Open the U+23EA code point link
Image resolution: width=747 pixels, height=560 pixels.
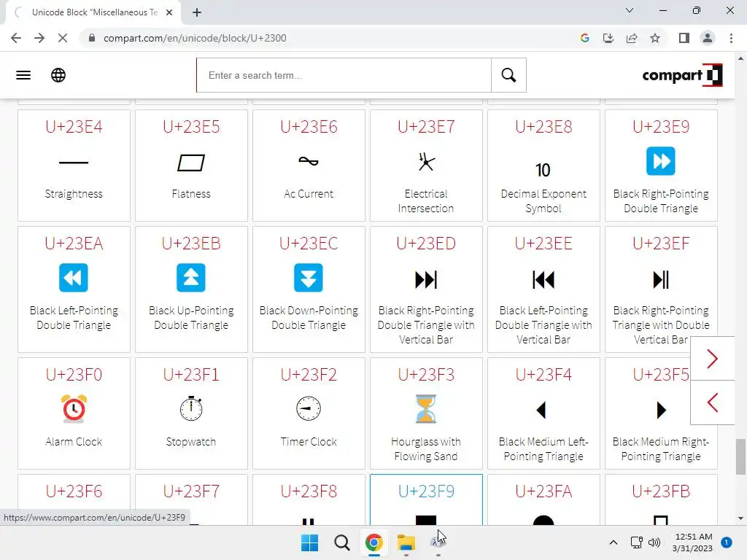point(74,244)
